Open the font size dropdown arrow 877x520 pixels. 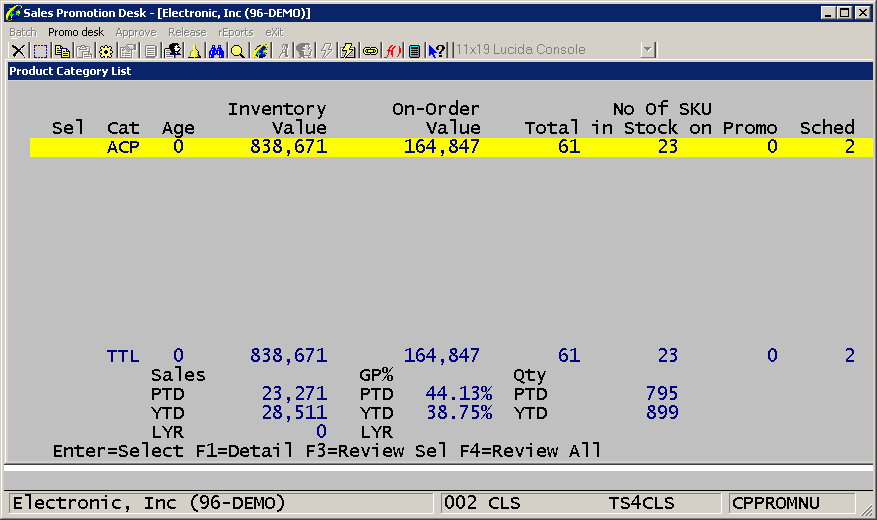[648, 50]
